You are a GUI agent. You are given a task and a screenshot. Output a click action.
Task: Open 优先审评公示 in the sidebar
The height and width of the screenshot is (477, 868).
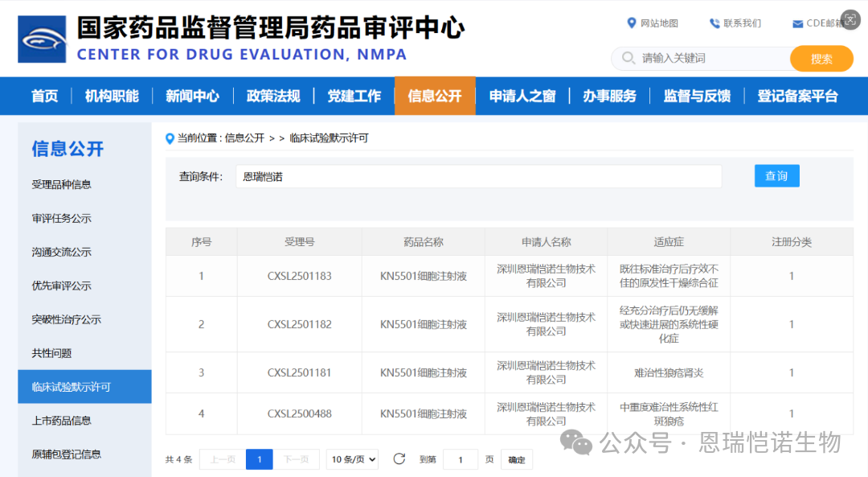click(62, 286)
